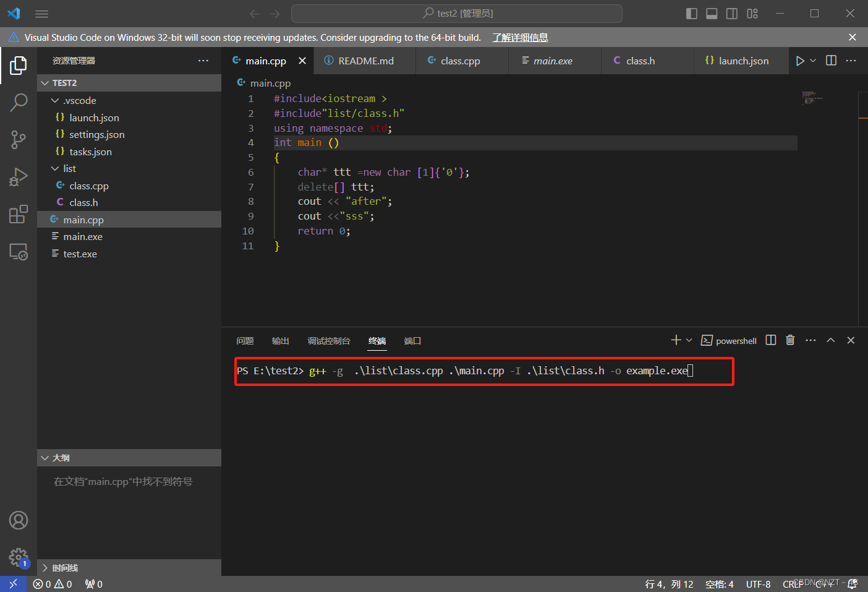Open the run button dropdown arrow
The image size is (868, 592).
pos(813,61)
